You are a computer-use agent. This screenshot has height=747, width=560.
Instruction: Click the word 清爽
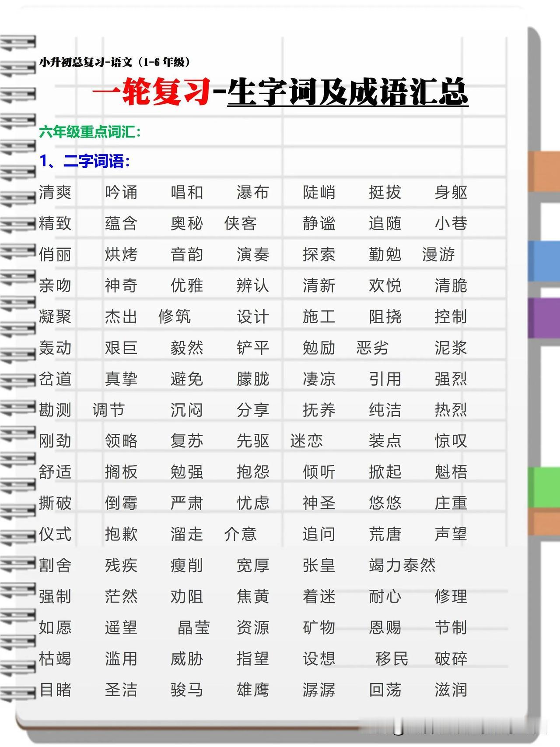(x=55, y=192)
